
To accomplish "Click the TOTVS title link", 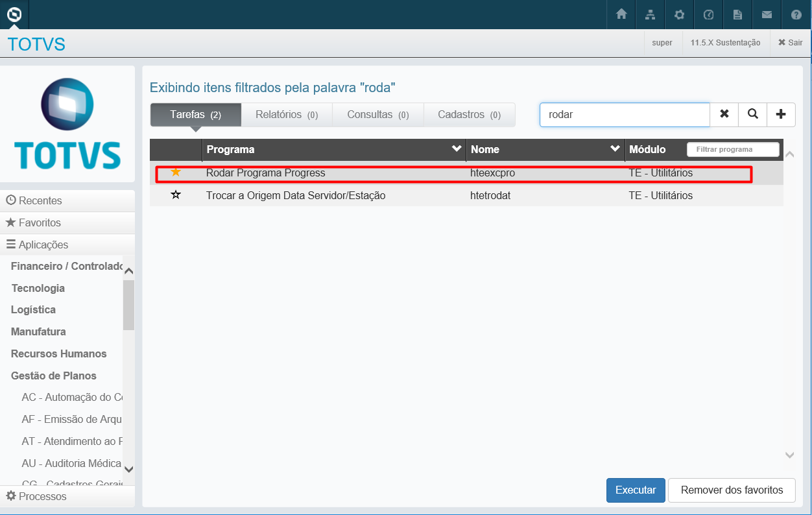I will 36,44.
